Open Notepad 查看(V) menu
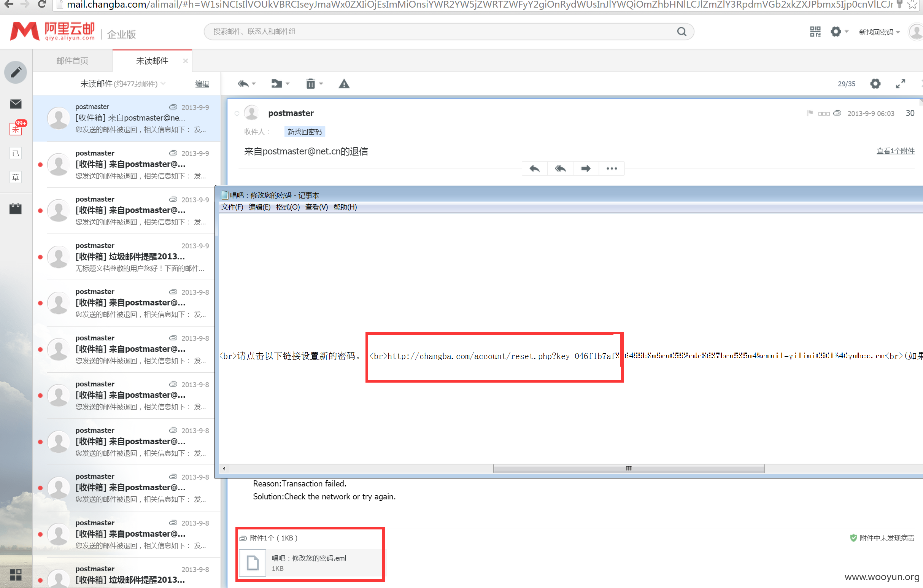The width and height of the screenshot is (923, 588). pos(317,207)
